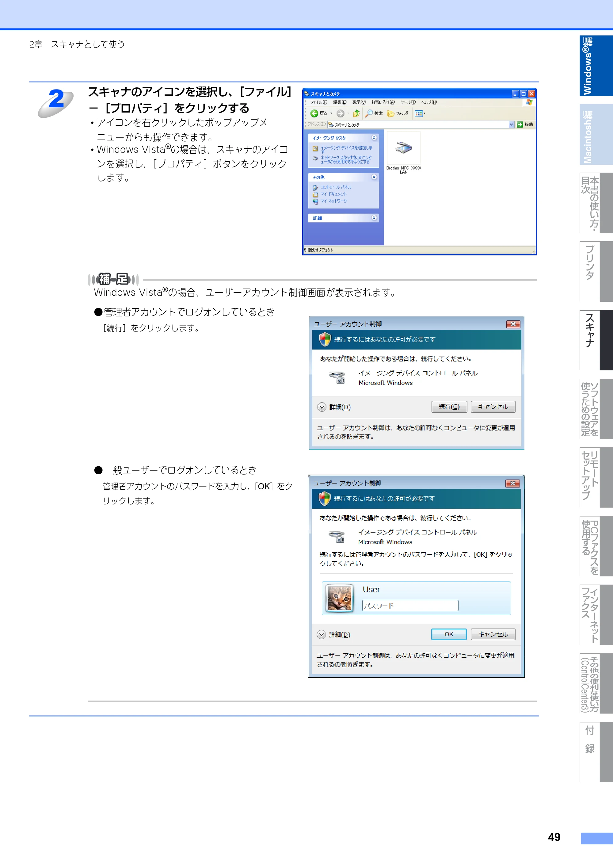Expand the address bar dropdown arrow
Image resolution: width=613 pixels, height=868 pixels.
pyautogui.click(x=511, y=124)
